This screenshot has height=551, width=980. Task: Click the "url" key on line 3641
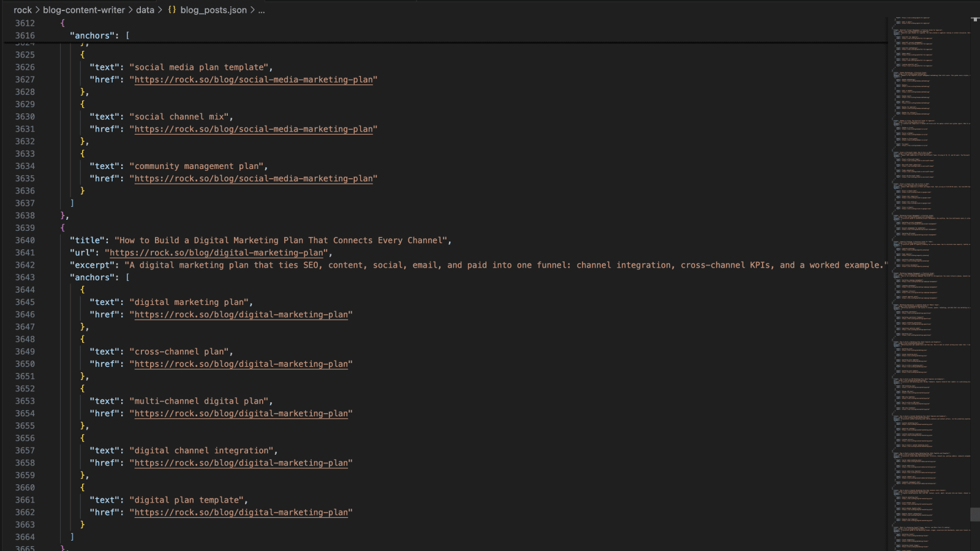coord(82,253)
